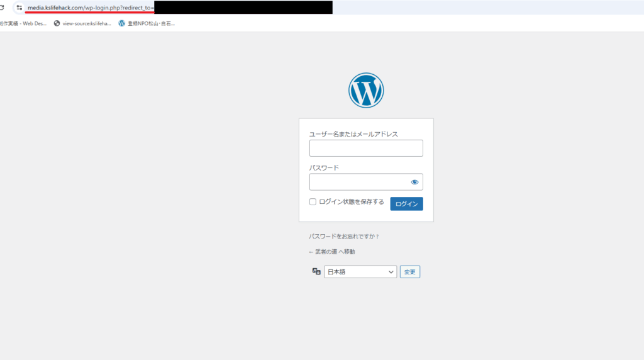
Task: Click the パスワード field label
Action: coord(324,167)
